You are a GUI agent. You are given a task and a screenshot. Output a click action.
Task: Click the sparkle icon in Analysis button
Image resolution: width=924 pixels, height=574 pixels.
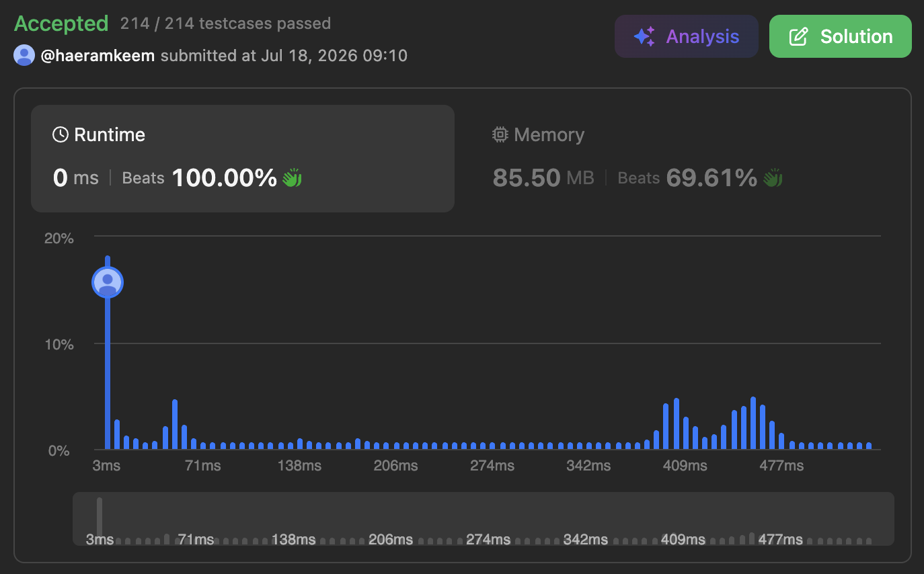[x=644, y=36]
